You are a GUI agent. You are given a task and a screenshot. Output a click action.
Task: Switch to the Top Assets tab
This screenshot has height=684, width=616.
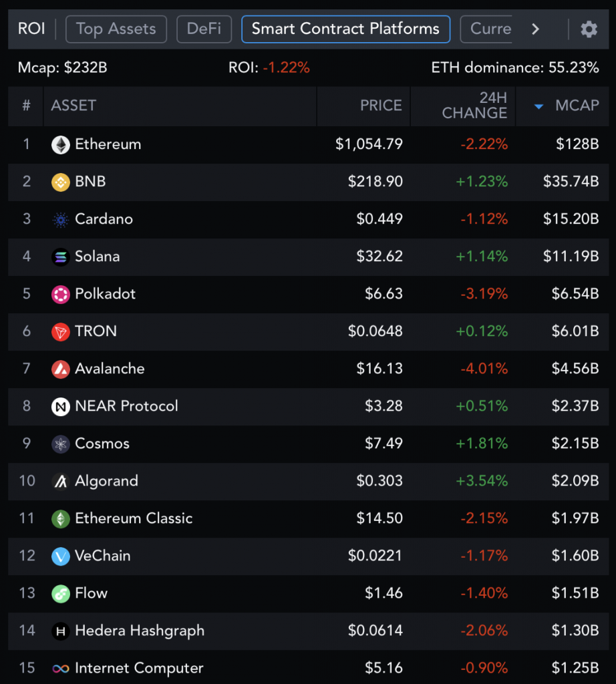116,29
